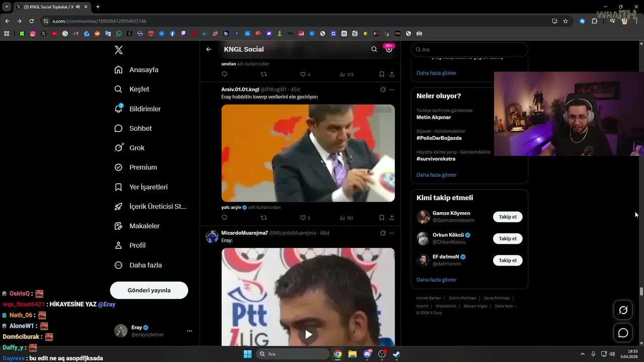
Task: Share the amdan post
Action: (392, 74)
